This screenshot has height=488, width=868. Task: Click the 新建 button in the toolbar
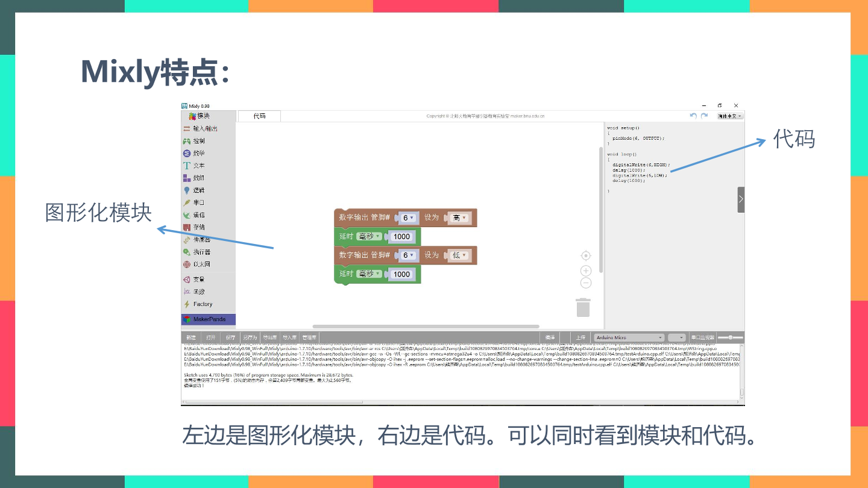coord(190,337)
